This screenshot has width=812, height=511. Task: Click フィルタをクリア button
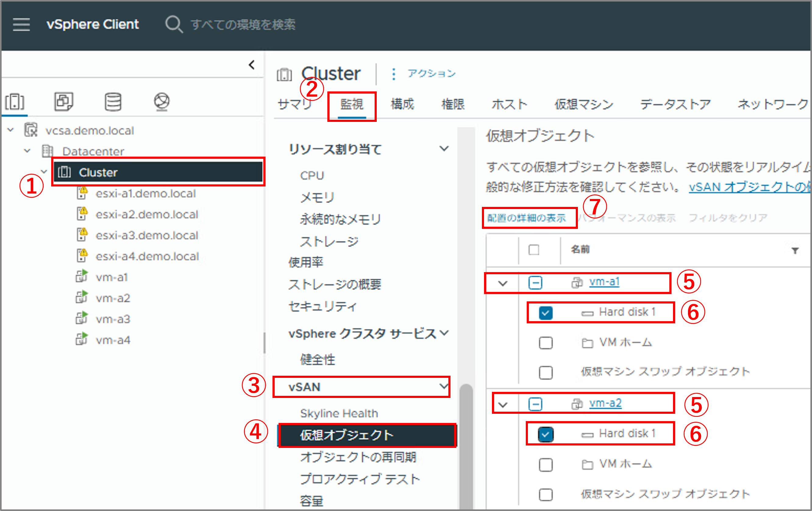click(728, 218)
